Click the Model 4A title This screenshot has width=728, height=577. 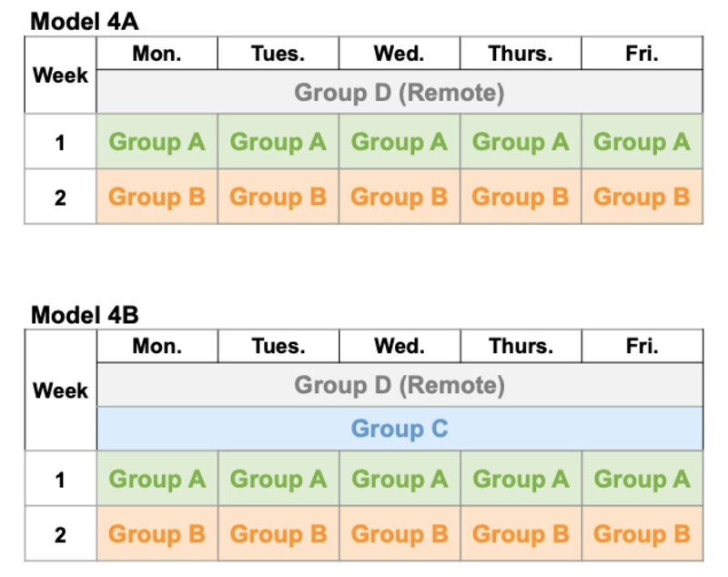(x=85, y=22)
